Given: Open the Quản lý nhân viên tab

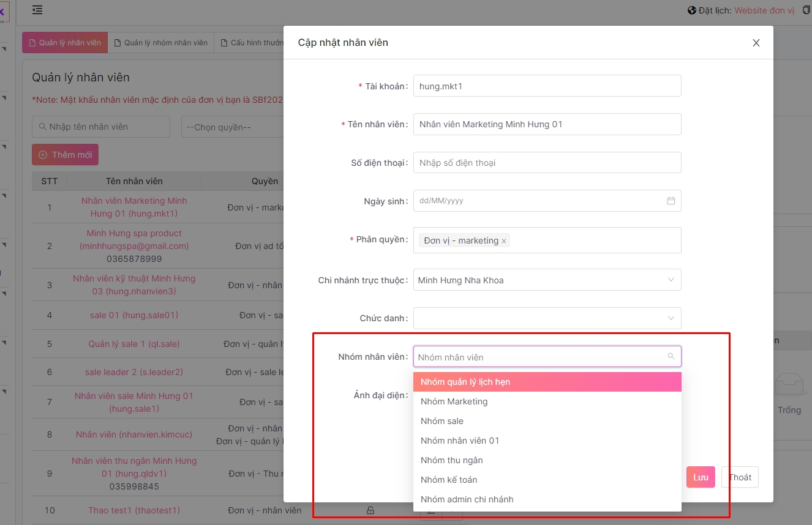Looking at the screenshot, I should pos(65,43).
